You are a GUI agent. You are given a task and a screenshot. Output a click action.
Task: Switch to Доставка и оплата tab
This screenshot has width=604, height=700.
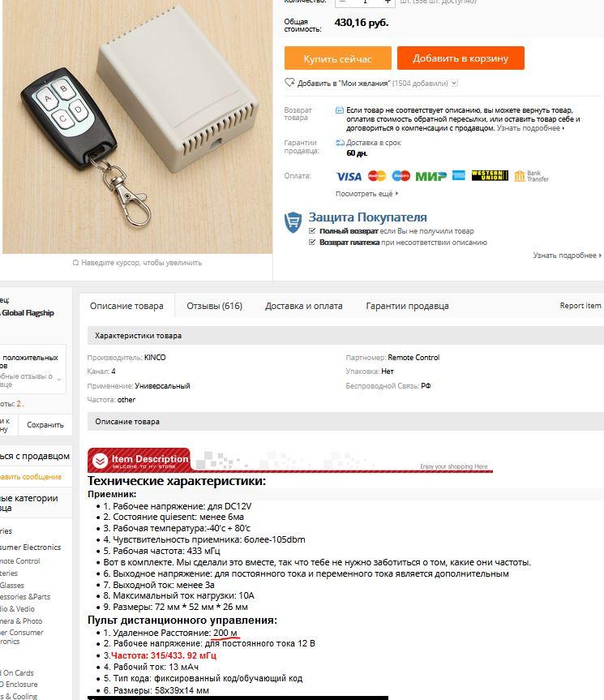(x=304, y=306)
